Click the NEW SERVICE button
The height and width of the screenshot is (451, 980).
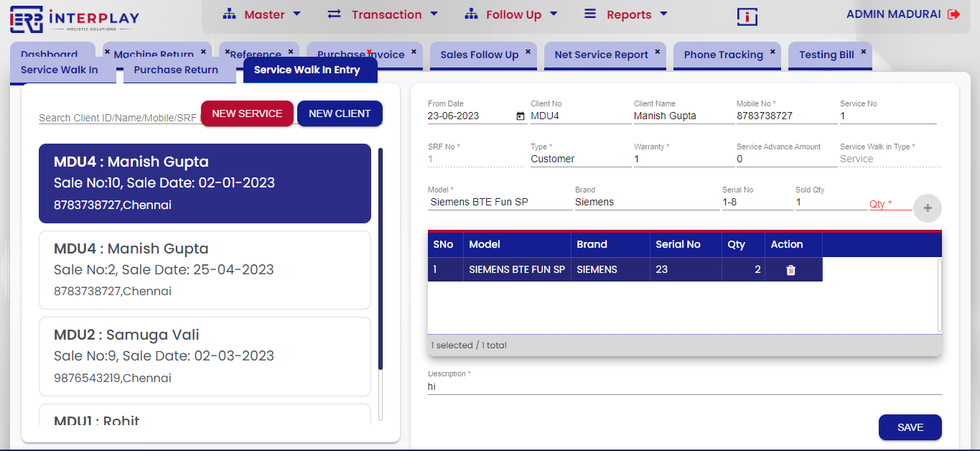point(247,113)
